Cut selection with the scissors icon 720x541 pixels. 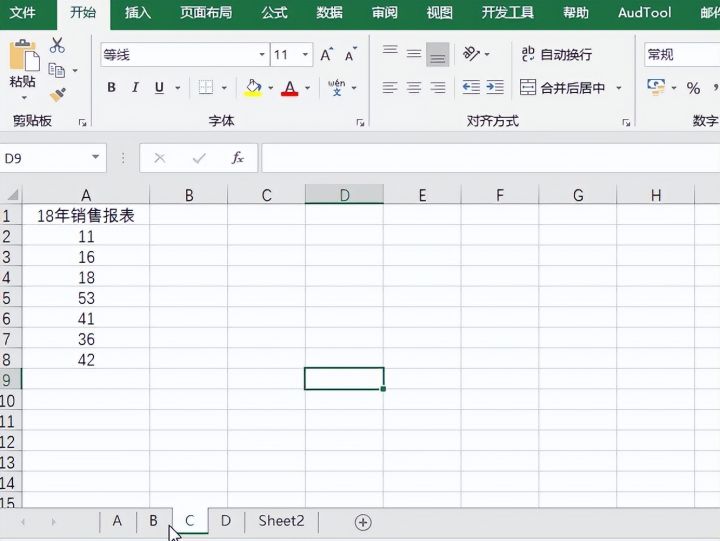click(57, 45)
